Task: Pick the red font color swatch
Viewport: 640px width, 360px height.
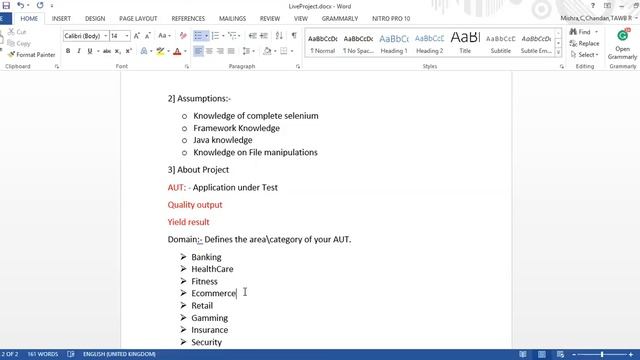Action: click(177, 51)
